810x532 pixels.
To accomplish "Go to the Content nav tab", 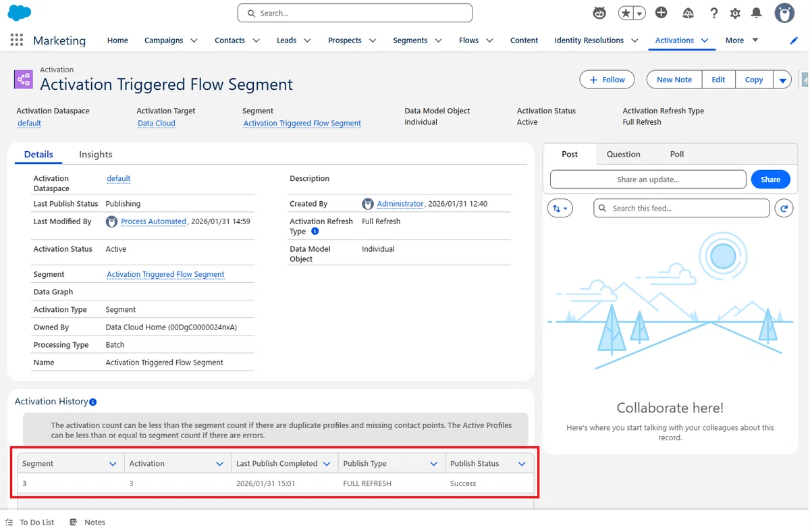I will pos(524,41).
